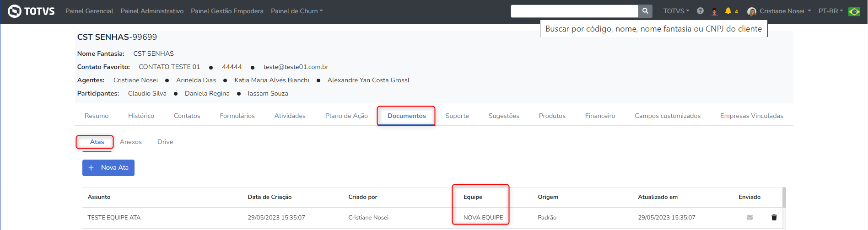Image resolution: width=868 pixels, height=230 pixels.
Task: Click the table vertical scrollbar
Action: 784,198
